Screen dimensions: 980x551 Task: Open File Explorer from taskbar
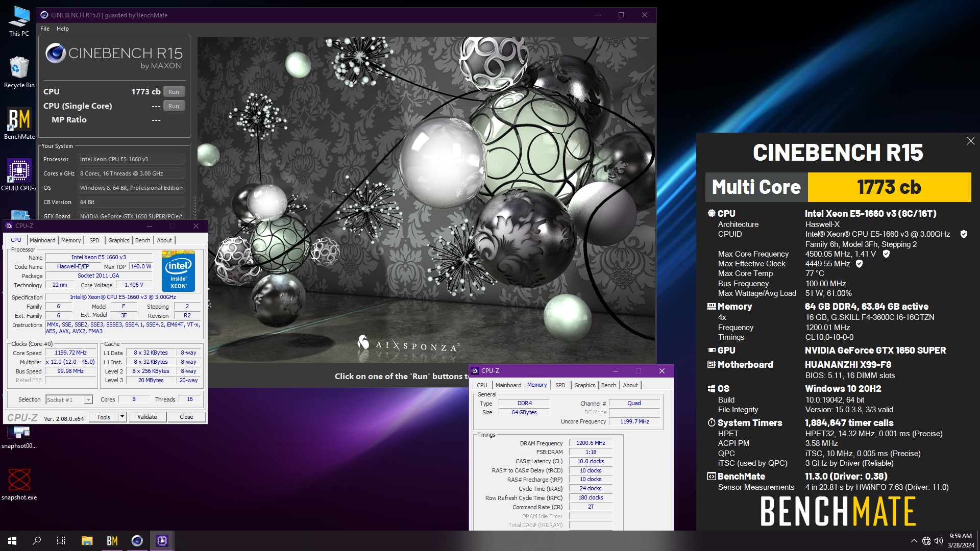pyautogui.click(x=87, y=541)
